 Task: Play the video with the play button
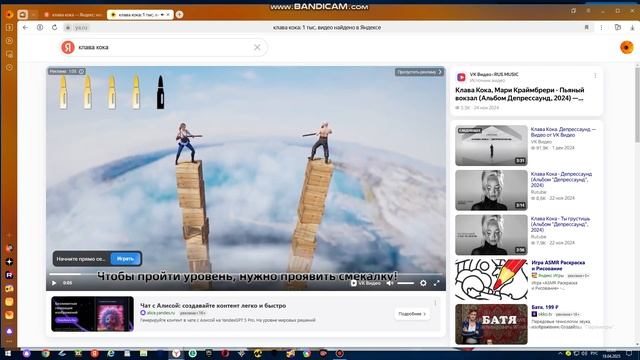coord(54,283)
